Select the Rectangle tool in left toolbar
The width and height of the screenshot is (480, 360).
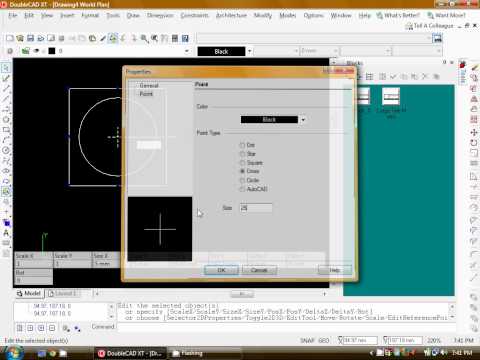pos(6,130)
